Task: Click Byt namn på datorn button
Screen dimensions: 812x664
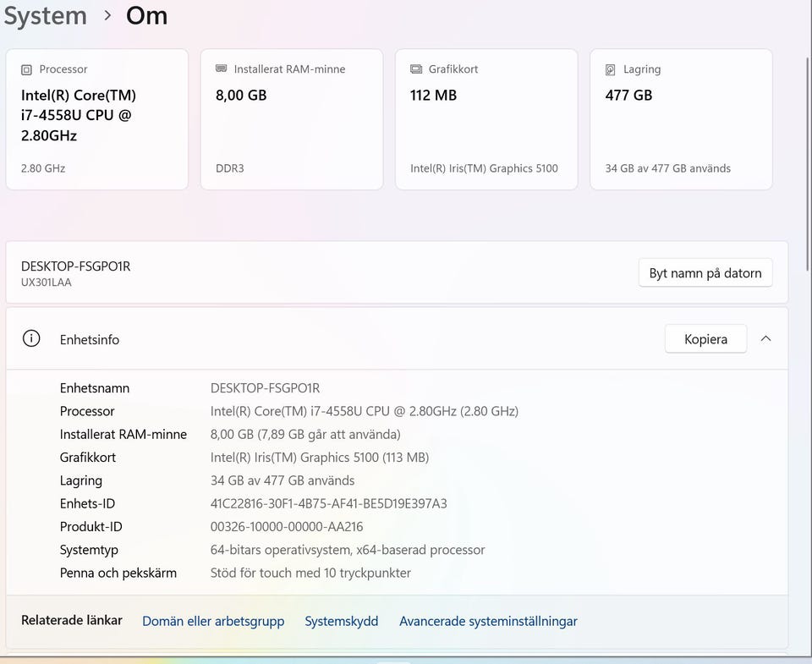Action: [x=705, y=273]
